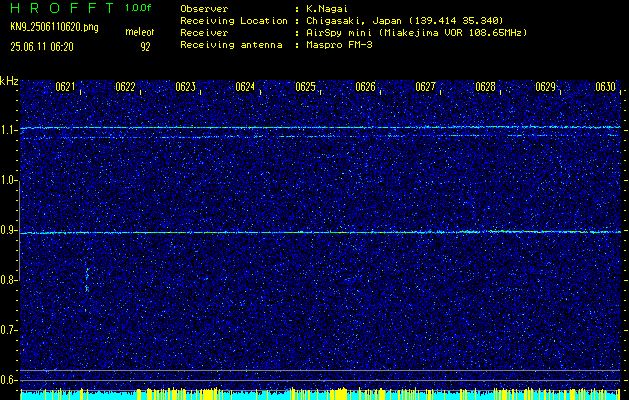Click the 1.0 frequency axis label

(8, 181)
